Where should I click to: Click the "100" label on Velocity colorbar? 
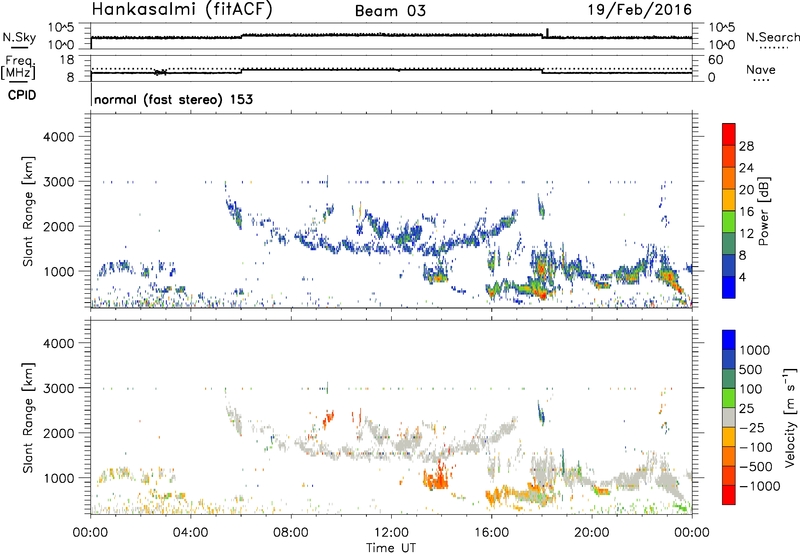click(751, 389)
